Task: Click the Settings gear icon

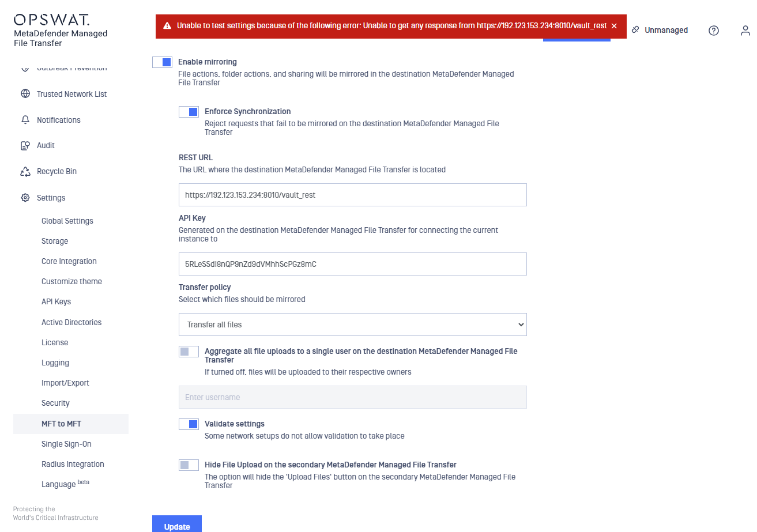Action: (25, 198)
